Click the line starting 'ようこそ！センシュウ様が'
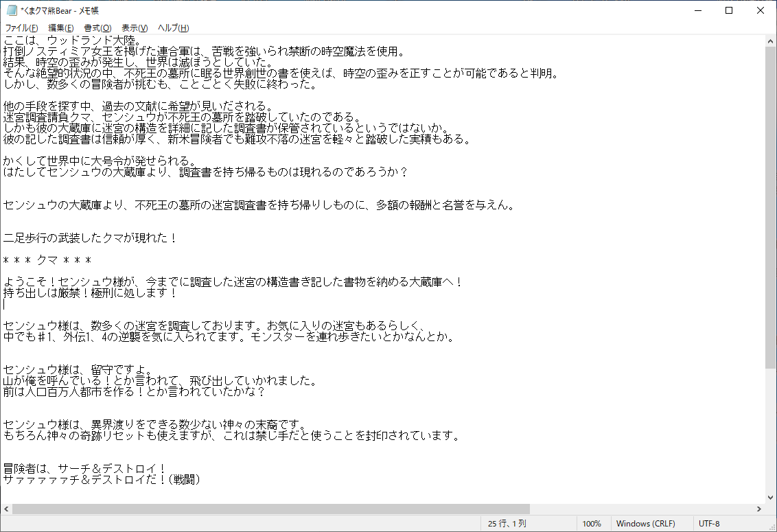 click(x=233, y=281)
